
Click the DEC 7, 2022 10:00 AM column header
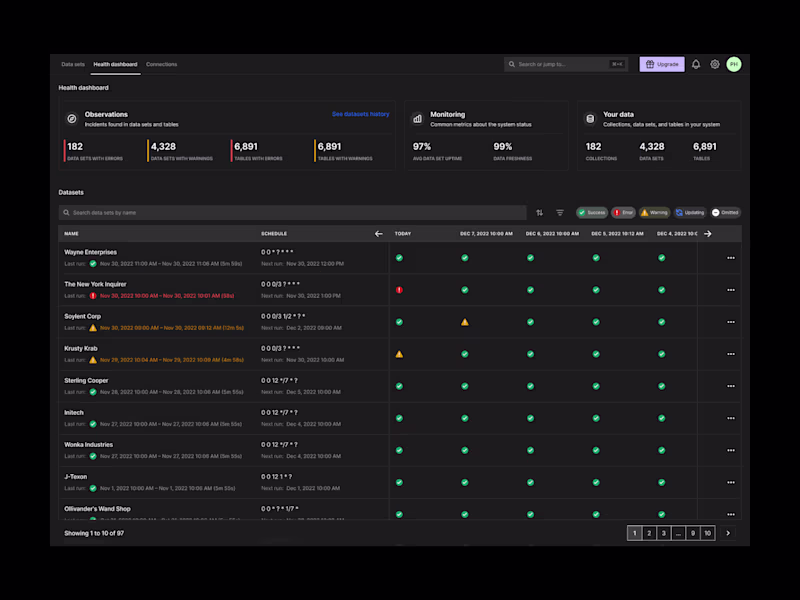(486, 234)
